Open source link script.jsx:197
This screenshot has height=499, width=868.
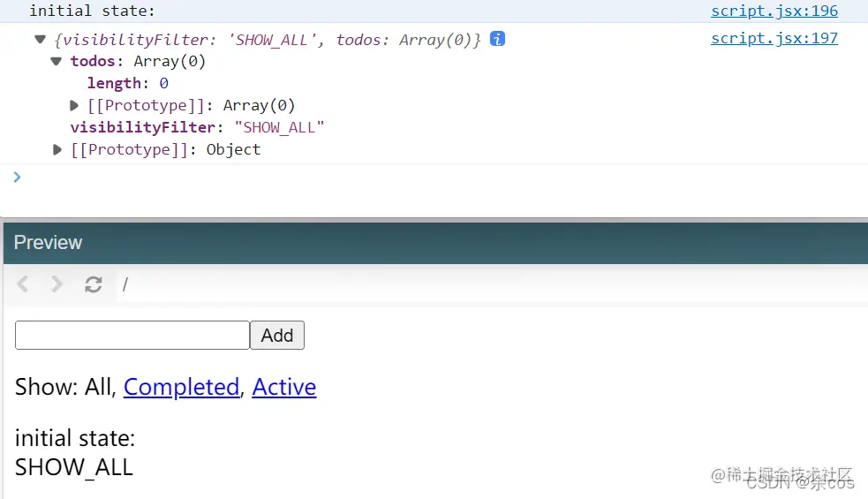coord(774,38)
